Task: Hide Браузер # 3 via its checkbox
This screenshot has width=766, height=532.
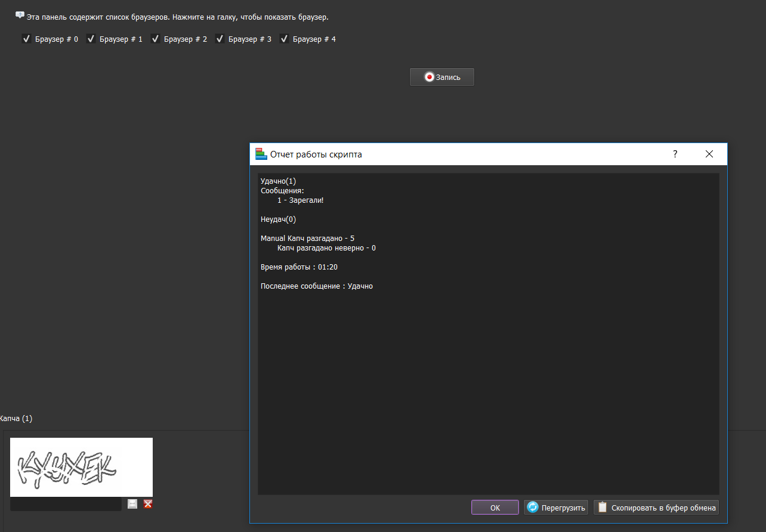Action: pos(220,39)
